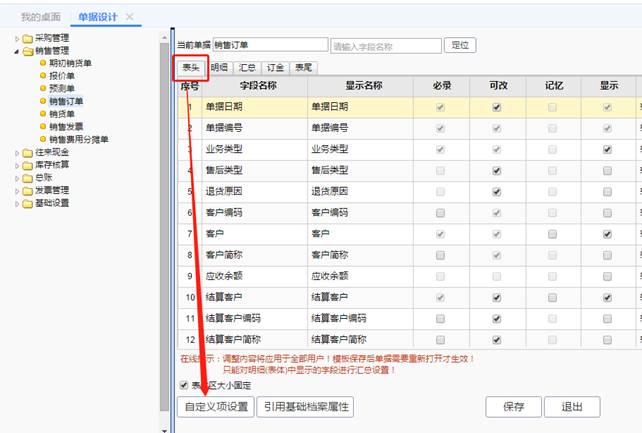Toggle 表头区大小固定 checkbox
Image resolution: width=642 pixels, height=433 pixels.
[184, 385]
